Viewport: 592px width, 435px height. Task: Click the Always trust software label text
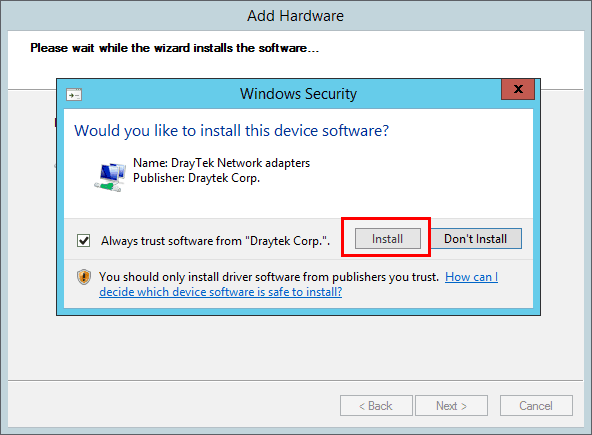(216, 241)
